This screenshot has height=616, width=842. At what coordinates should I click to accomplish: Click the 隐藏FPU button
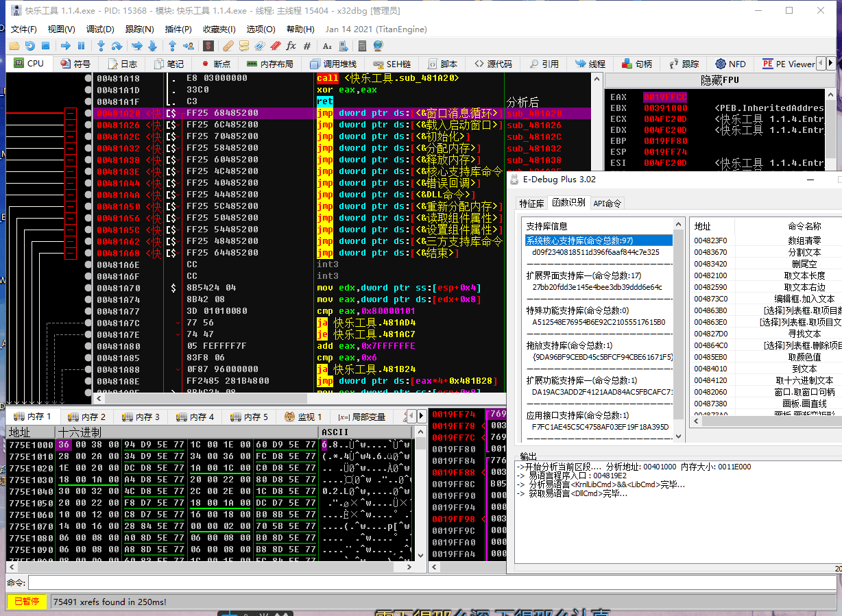pos(720,80)
